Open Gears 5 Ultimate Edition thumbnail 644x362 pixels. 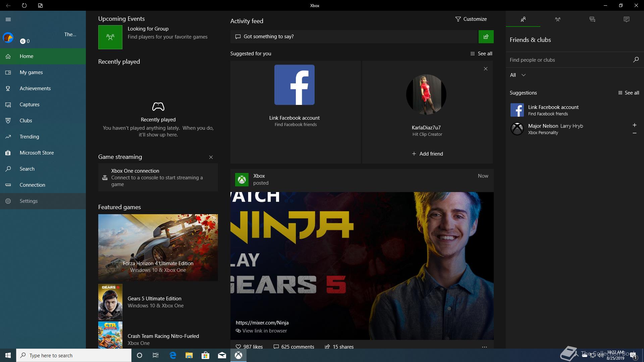(x=110, y=302)
